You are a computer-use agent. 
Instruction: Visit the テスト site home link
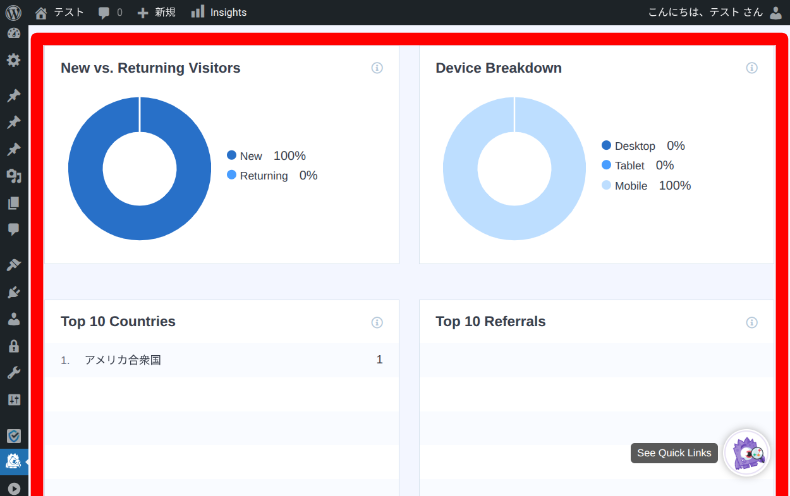pyautogui.click(x=59, y=12)
